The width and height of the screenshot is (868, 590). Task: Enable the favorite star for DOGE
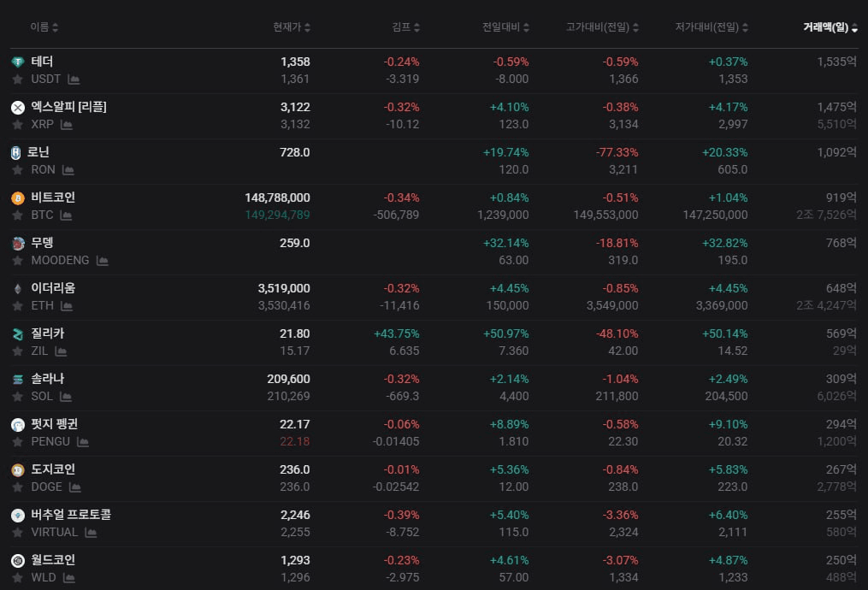(18, 488)
